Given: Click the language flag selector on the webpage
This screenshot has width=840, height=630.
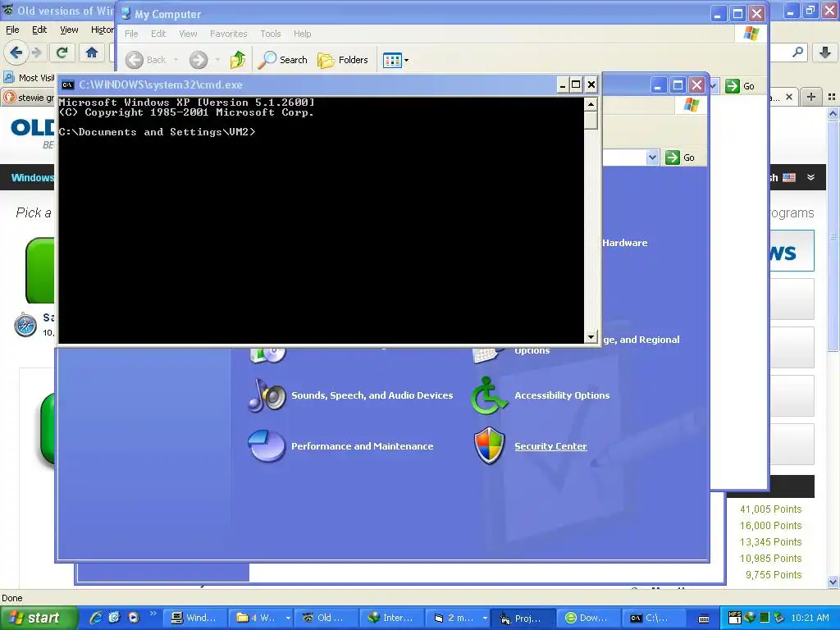Looking at the screenshot, I should pyautogui.click(x=789, y=177).
